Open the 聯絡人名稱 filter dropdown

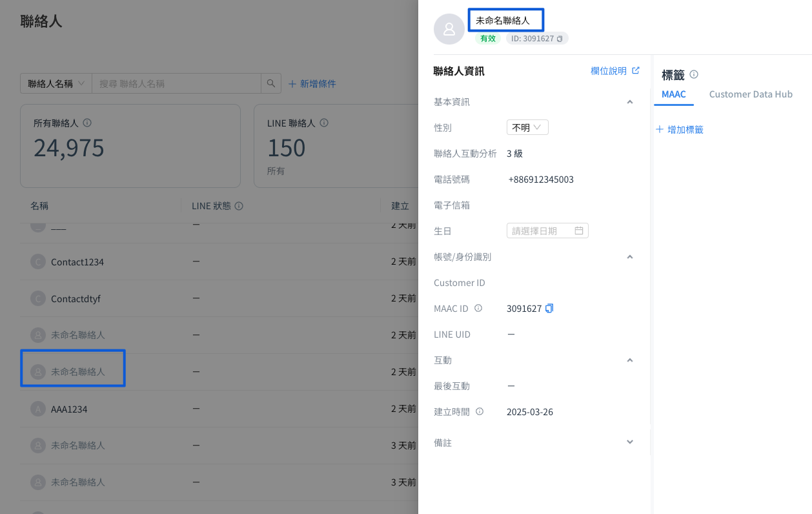pos(56,83)
